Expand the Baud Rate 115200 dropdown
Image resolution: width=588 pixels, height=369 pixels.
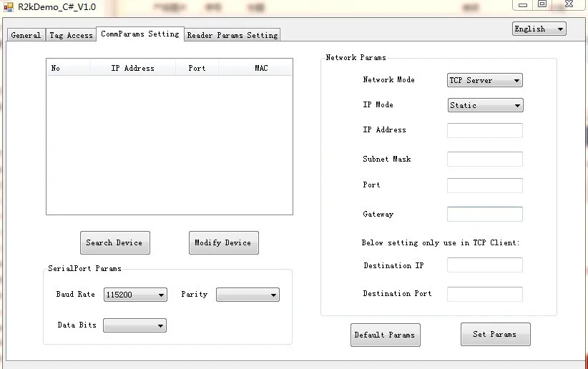pos(135,295)
